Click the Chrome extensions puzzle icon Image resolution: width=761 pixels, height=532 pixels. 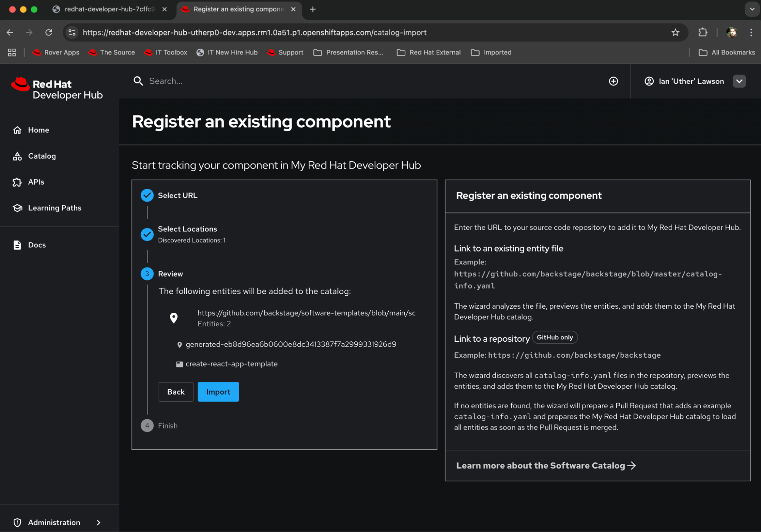pos(703,32)
